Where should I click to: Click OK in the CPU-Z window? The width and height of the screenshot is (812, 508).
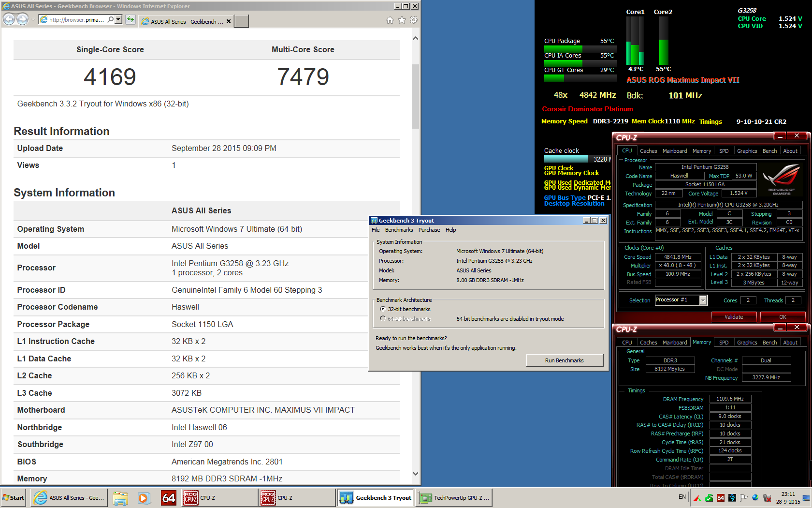pos(783,317)
